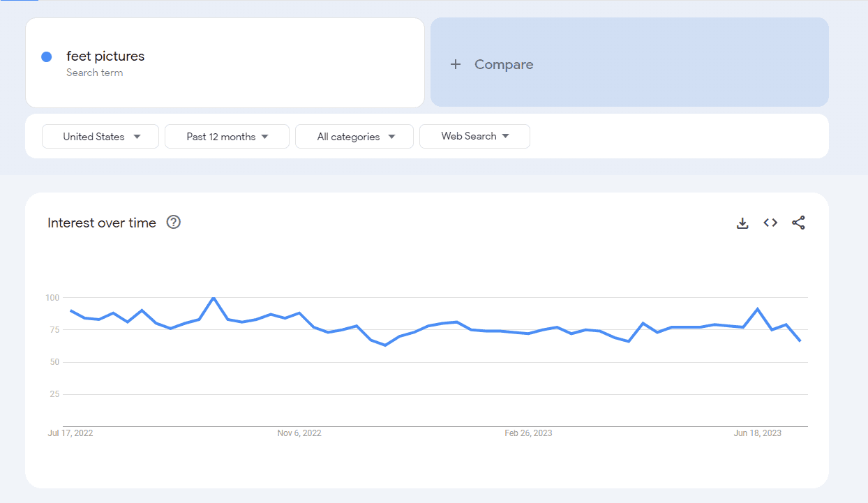Open the United States region dropdown
The width and height of the screenshot is (868, 503).
pyautogui.click(x=100, y=137)
